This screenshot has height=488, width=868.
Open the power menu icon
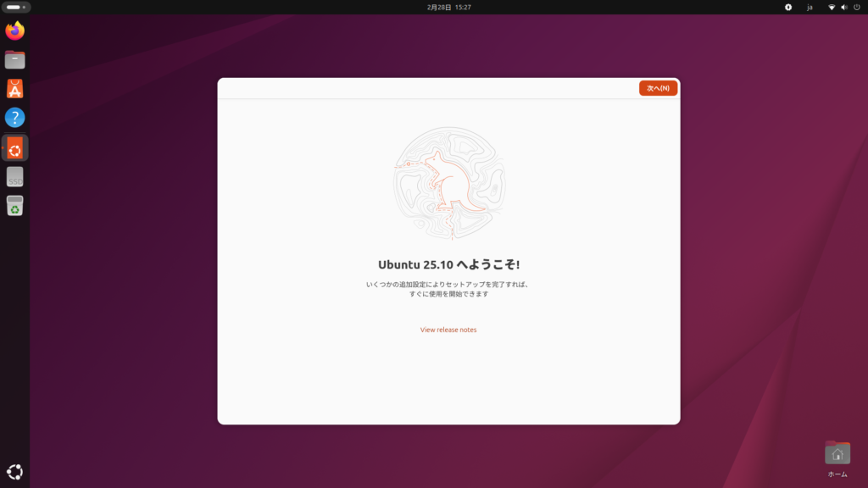[x=856, y=7]
